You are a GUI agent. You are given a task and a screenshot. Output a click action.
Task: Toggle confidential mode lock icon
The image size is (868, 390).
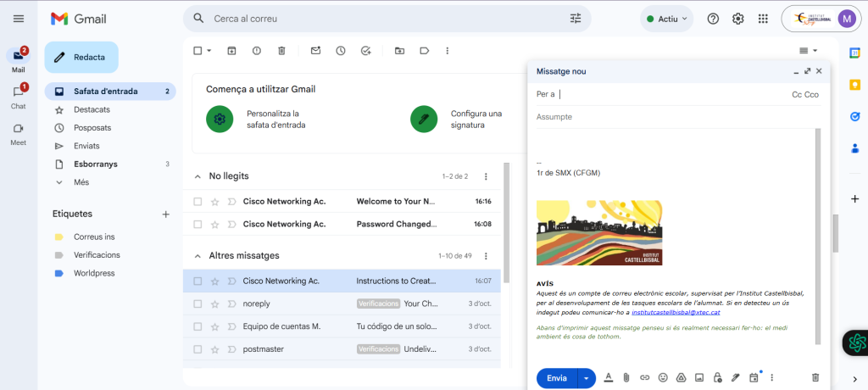point(717,377)
